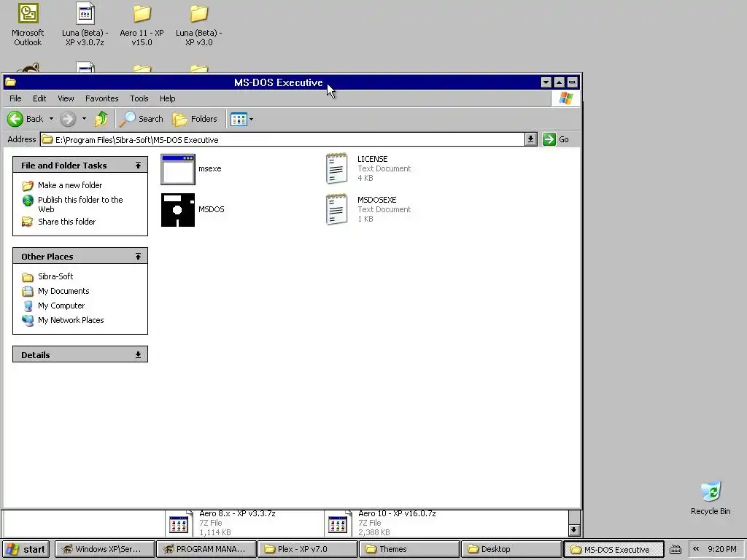Screen dimensions: 747x560
Task: Expand hidden tray icons chevron
Action: pyautogui.click(x=696, y=549)
